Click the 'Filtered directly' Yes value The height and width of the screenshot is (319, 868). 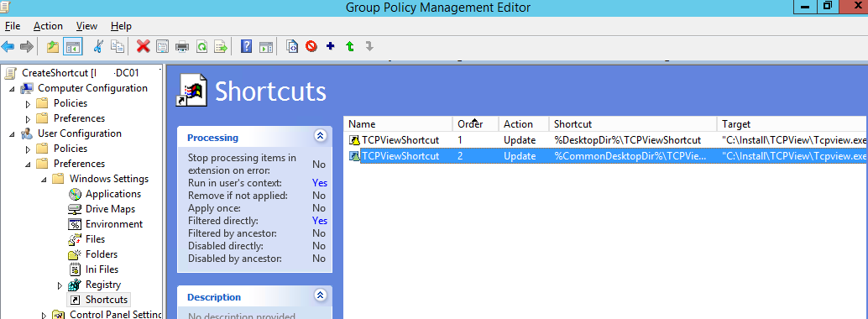point(319,221)
